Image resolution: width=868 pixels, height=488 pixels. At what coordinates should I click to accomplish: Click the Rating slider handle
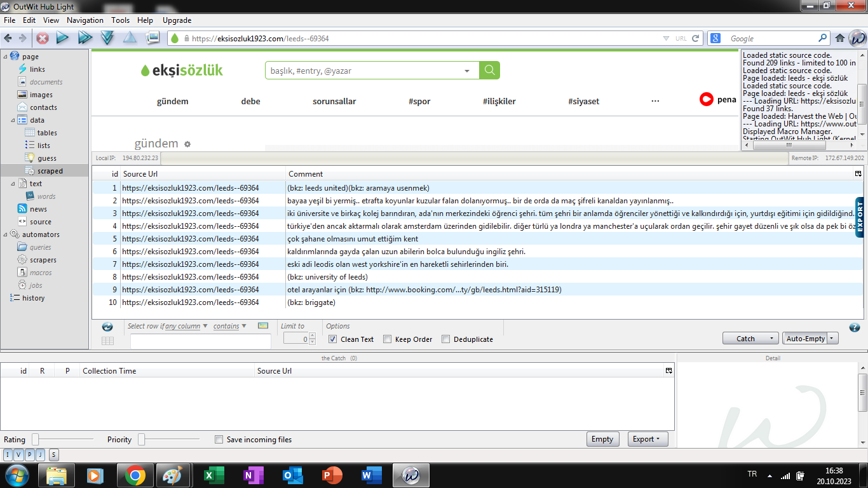click(x=36, y=439)
